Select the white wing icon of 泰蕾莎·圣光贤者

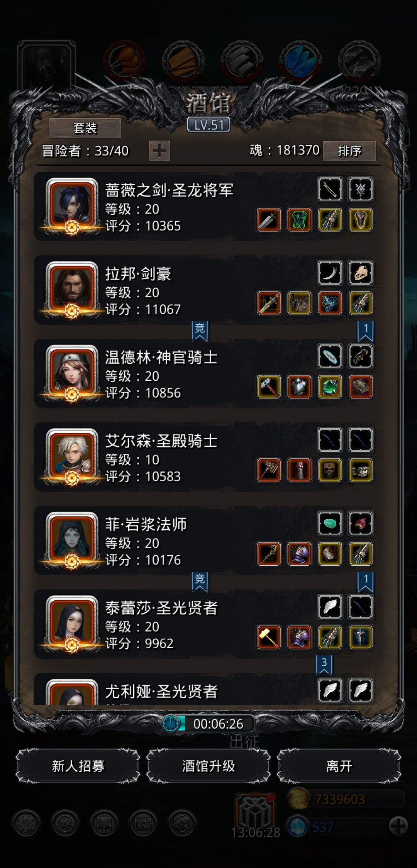330,607
